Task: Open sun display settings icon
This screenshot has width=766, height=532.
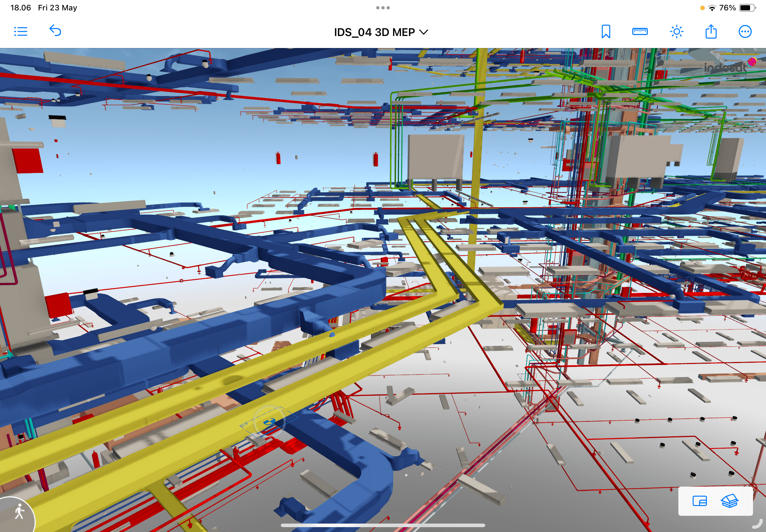Action: coord(676,32)
